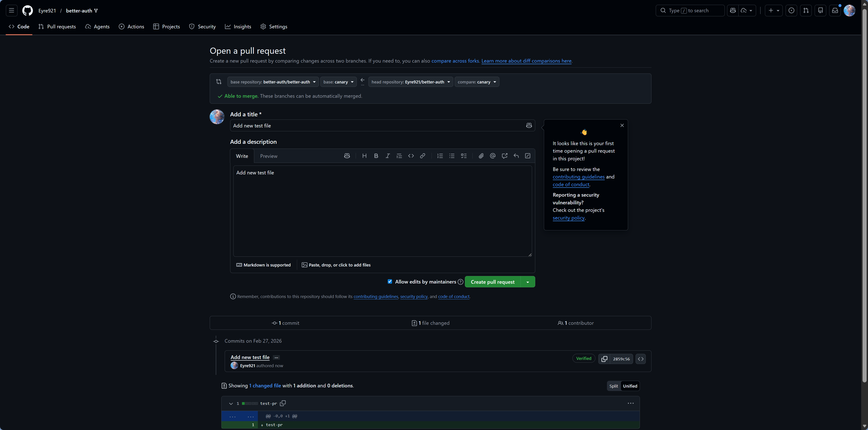
Task: Click the Italic formatting icon
Action: (387, 156)
